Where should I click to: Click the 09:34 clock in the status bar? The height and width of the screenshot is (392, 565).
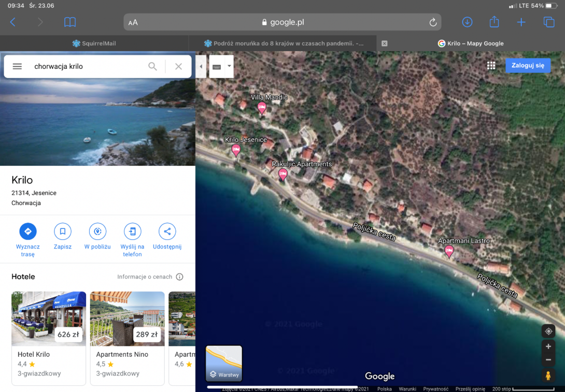16,6
